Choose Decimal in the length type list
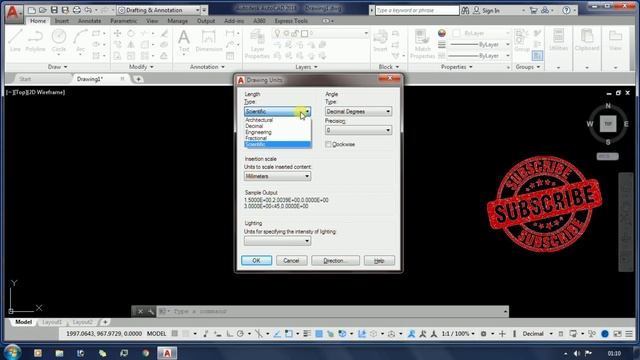The height and width of the screenshot is (360, 640). click(x=278, y=126)
